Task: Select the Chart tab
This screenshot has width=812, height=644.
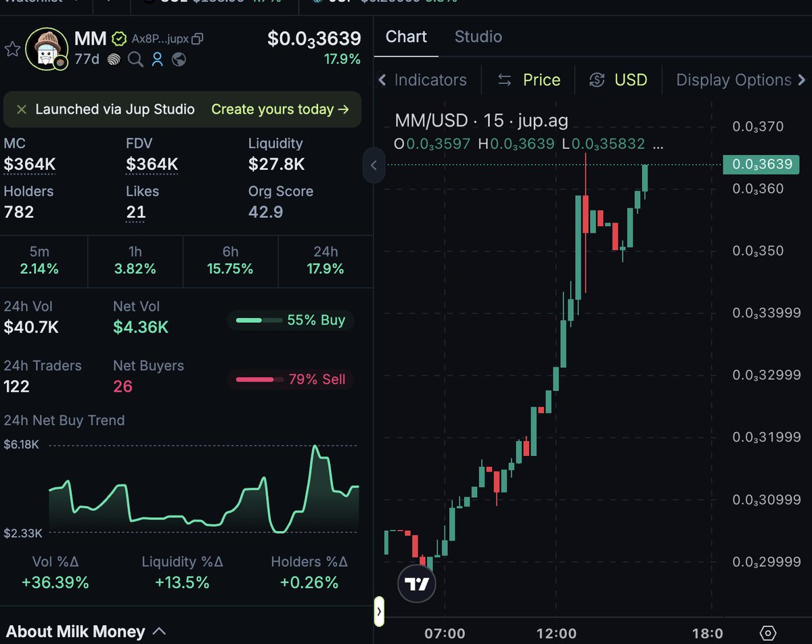Action: [x=405, y=37]
